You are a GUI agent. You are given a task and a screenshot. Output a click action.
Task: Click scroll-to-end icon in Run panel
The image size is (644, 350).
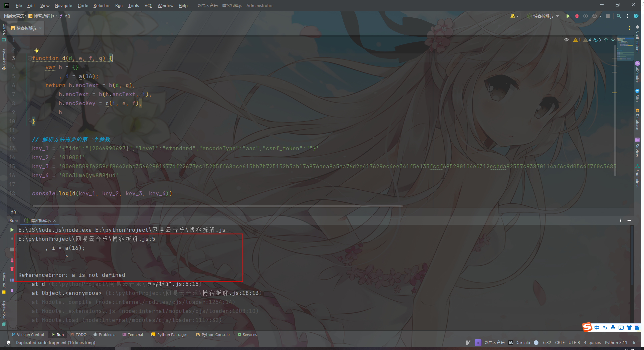pos(12,260)
